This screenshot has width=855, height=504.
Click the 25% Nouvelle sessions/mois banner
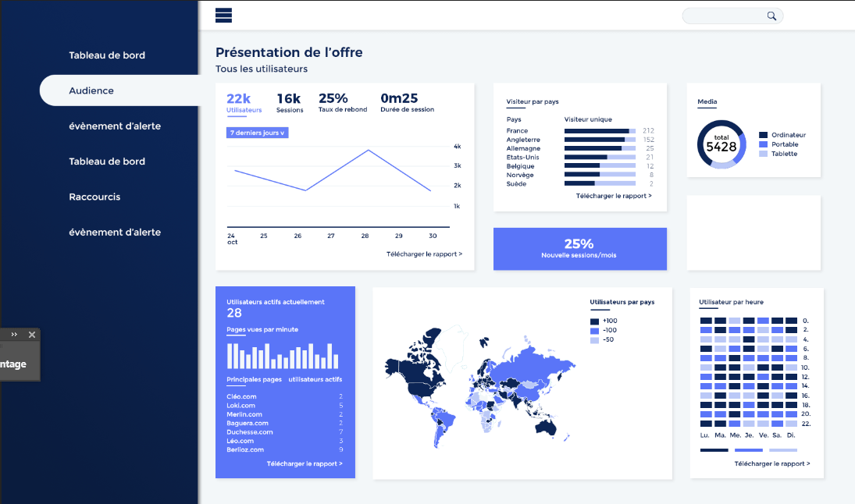click(579, 248)
